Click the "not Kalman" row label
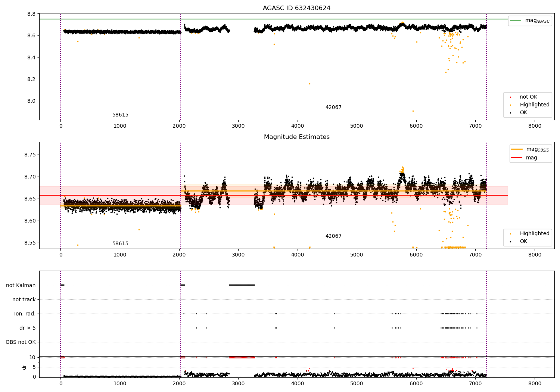 (21, 285)
